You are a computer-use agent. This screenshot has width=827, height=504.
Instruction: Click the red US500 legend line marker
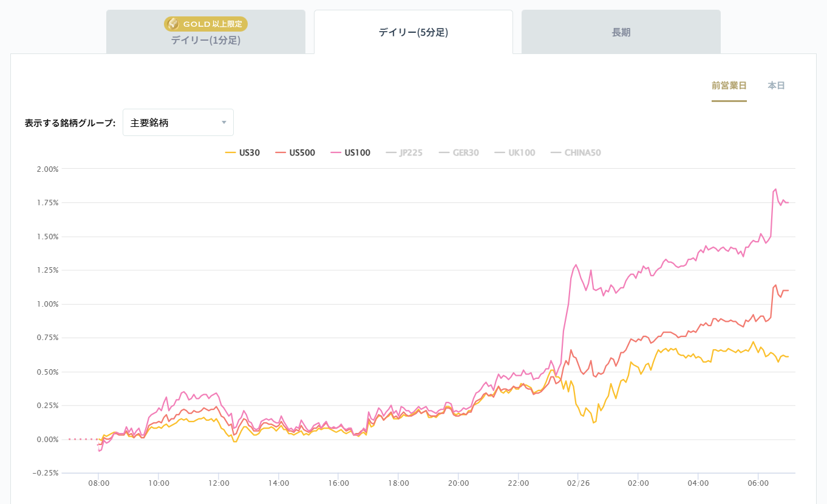[x=281, y=153]
